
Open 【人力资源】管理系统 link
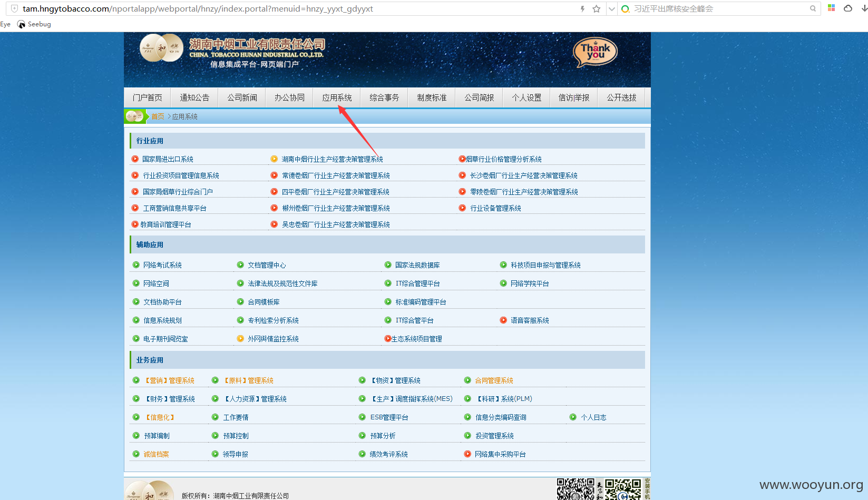coord(255,399)
